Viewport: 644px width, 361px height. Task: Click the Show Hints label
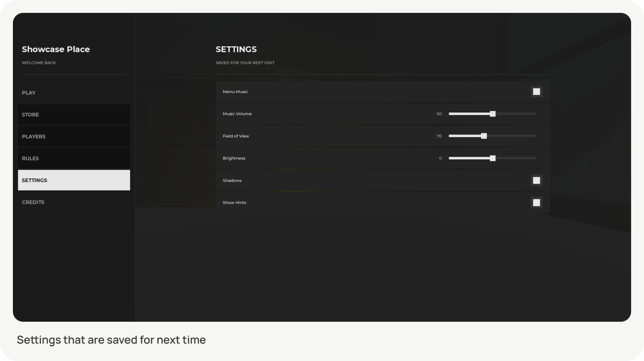234,203
